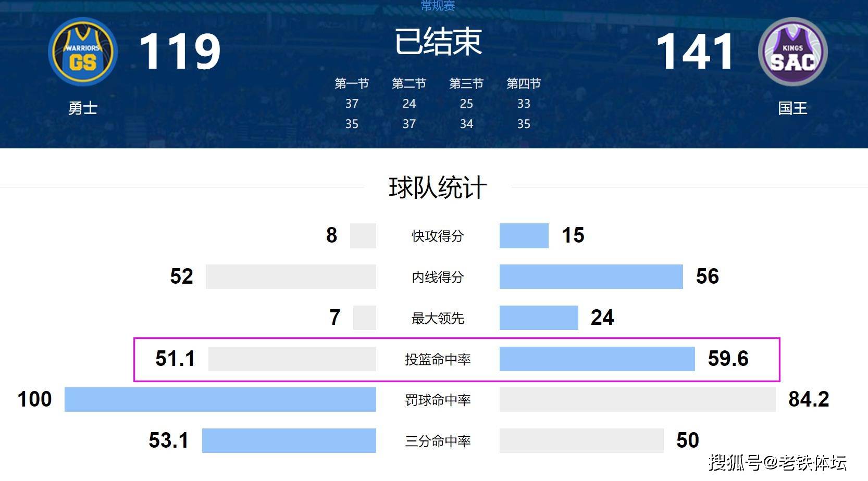868x481 pixels.
Task: Click the 球队统计 section heading
Action: (438, 187)
